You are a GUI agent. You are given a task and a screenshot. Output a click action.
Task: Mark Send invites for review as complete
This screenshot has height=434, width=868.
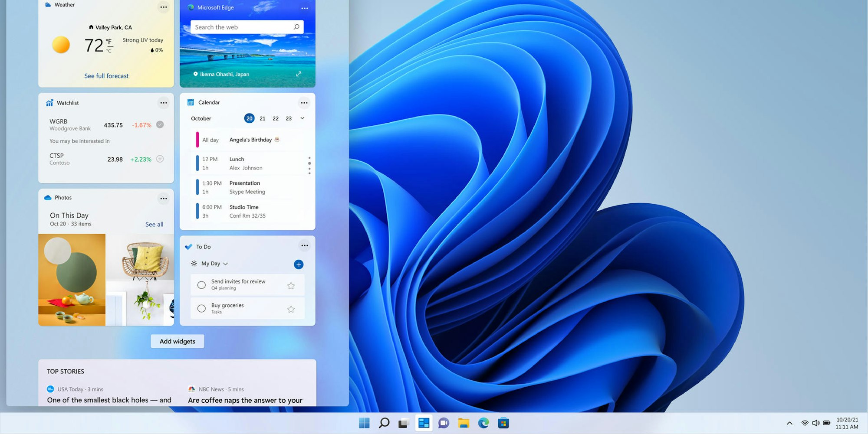click(201, 285)
